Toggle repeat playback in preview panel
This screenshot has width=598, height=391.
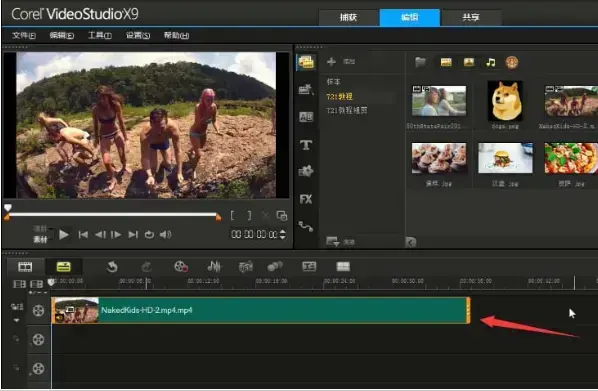pos(149,235)
